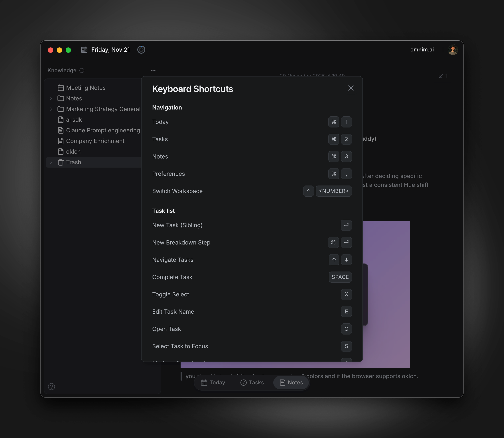
Task: Open the Knowledge three-dots menu
Action: [153, 70]
